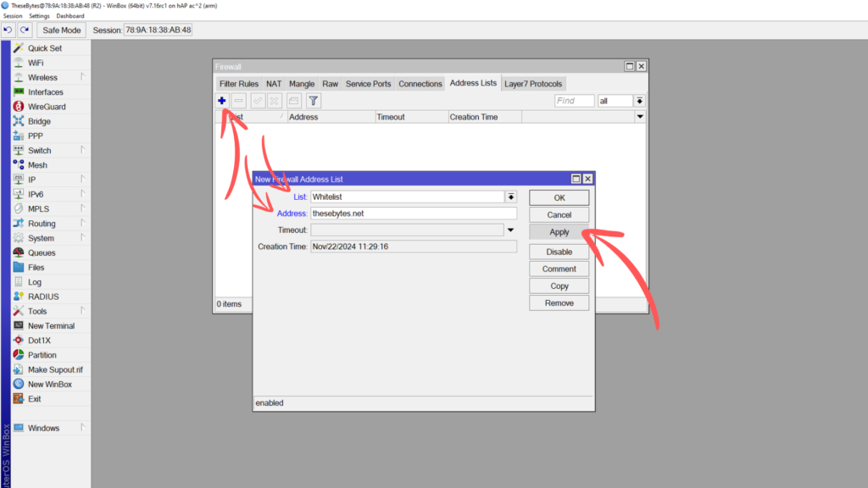Click the undo arrow icon in toolbar
Image resolution: width=868 pixels, height=488 pixels.
coord(8,30)
